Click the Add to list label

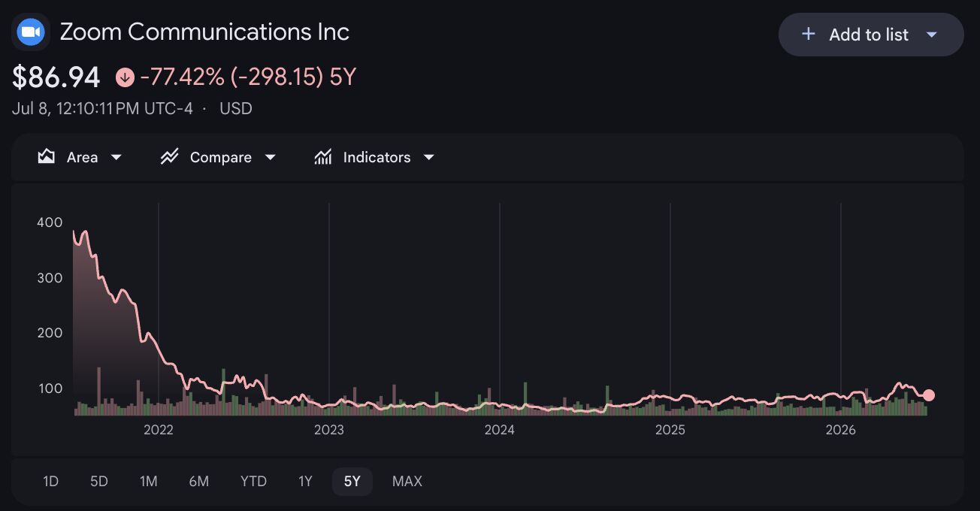click(869, 35)
